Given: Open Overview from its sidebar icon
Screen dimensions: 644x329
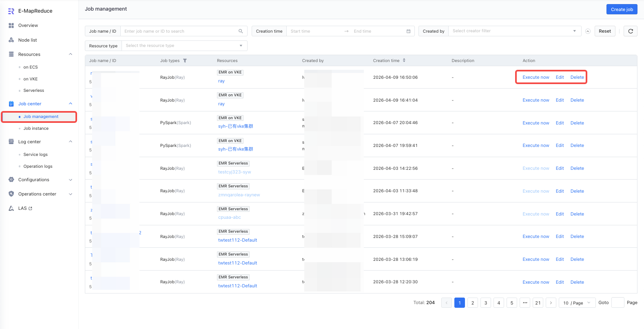Looking at the screenshot, I should [11, 25].
